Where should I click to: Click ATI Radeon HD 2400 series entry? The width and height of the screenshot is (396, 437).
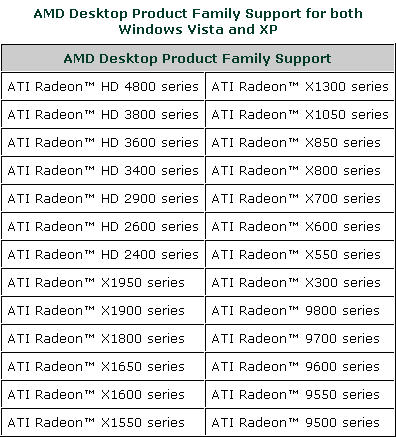[103, 254]
